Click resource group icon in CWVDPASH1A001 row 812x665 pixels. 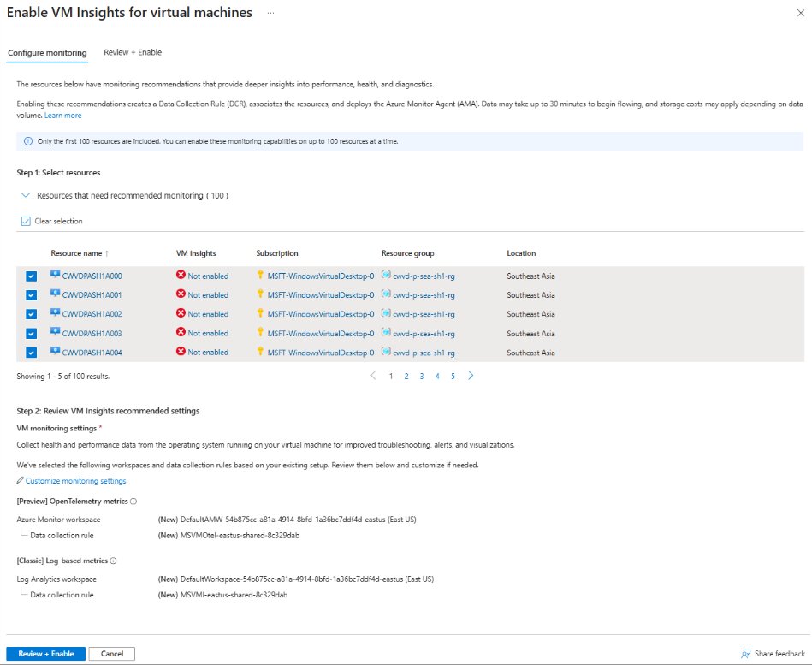[x=386, y=294]
